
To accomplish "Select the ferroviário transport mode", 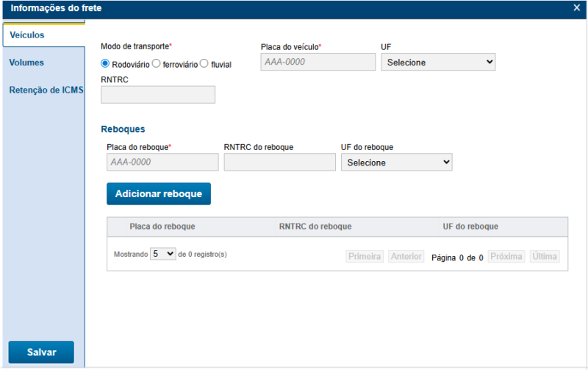I will click(x=156, y=64).
